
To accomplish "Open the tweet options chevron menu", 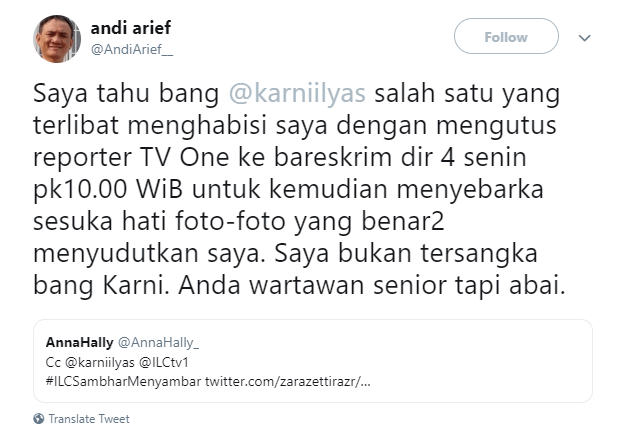I will coord(585,38).
